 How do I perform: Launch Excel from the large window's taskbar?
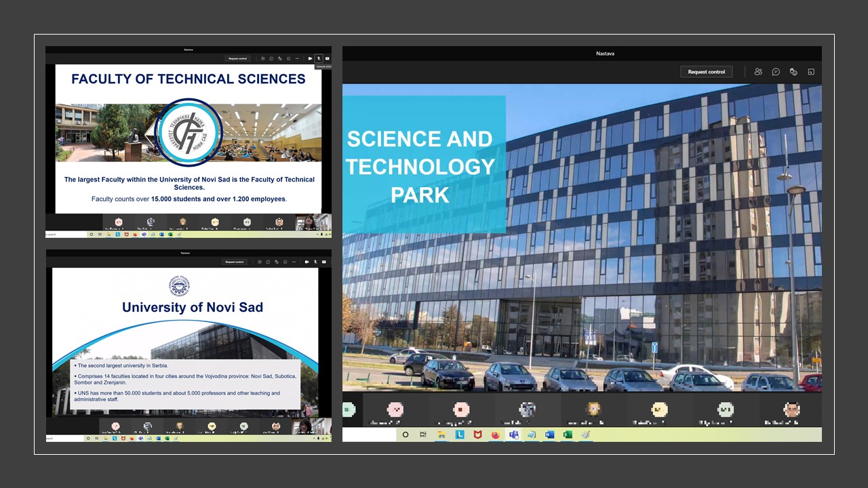point(568,434)
